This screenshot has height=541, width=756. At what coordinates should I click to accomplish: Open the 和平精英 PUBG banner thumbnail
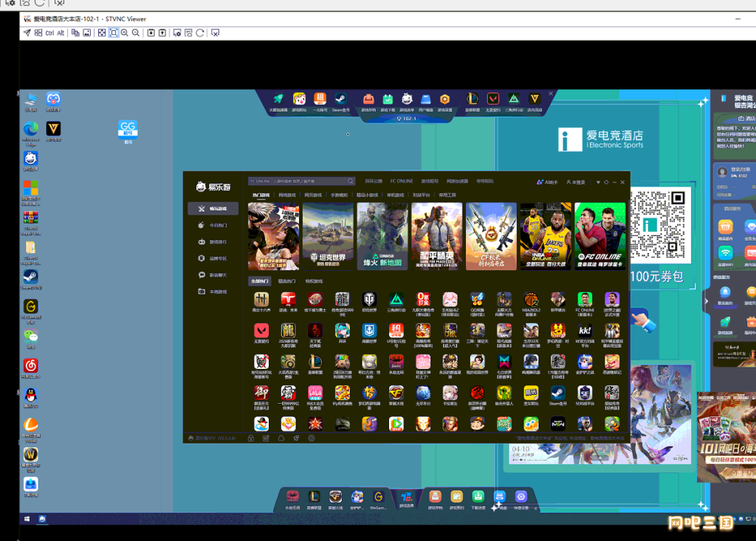coord(437,236)
